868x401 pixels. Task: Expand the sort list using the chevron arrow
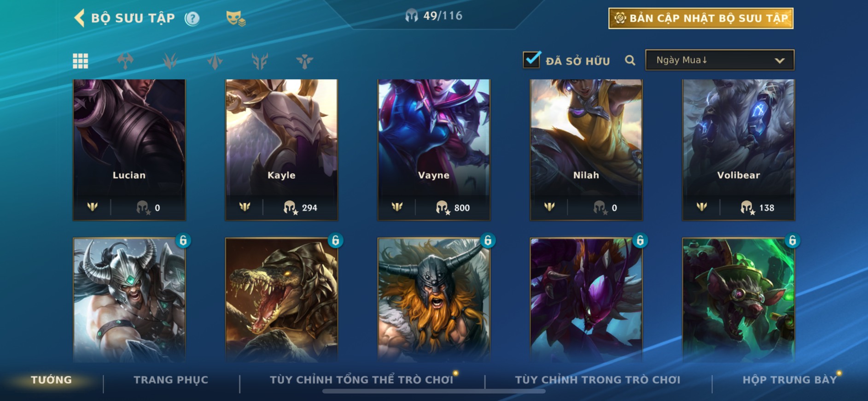pos(779,60)
